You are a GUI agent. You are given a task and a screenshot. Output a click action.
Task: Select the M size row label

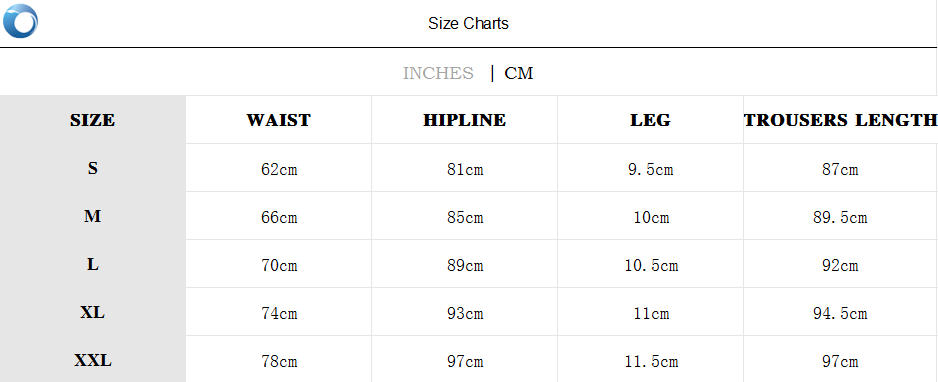[x=93, y=216]
